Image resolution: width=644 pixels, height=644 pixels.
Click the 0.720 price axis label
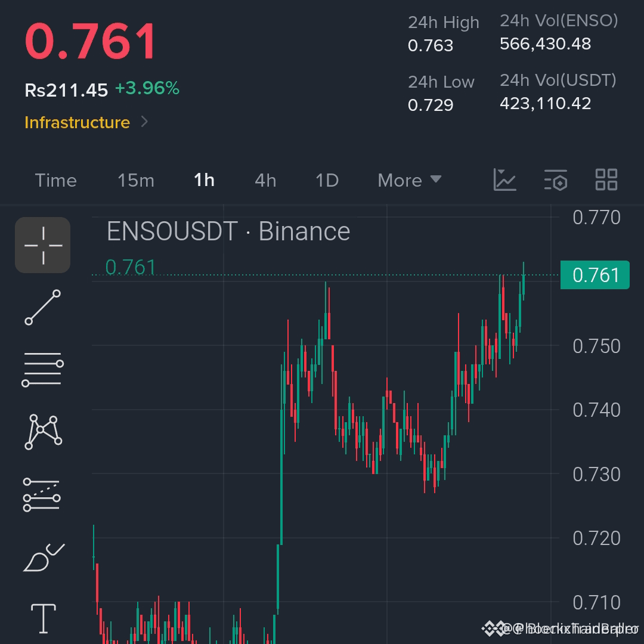pyautogui.click(x=596, y=538)
